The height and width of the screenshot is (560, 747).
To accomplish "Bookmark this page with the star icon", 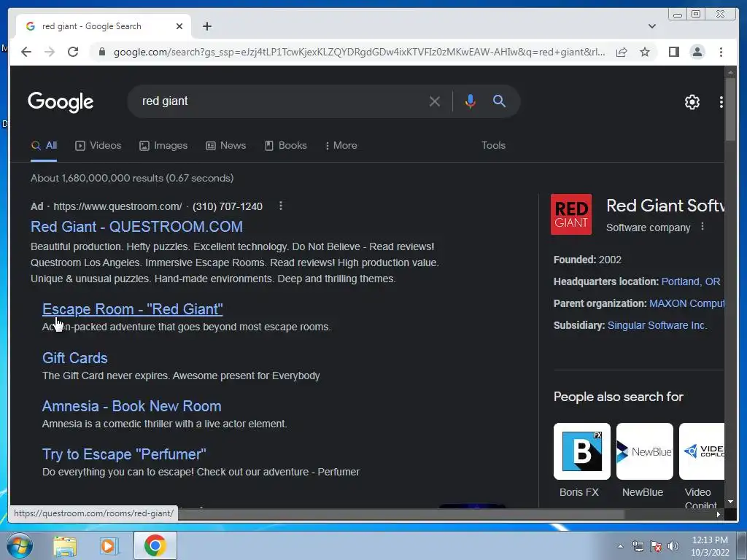I will coord(645,52).
